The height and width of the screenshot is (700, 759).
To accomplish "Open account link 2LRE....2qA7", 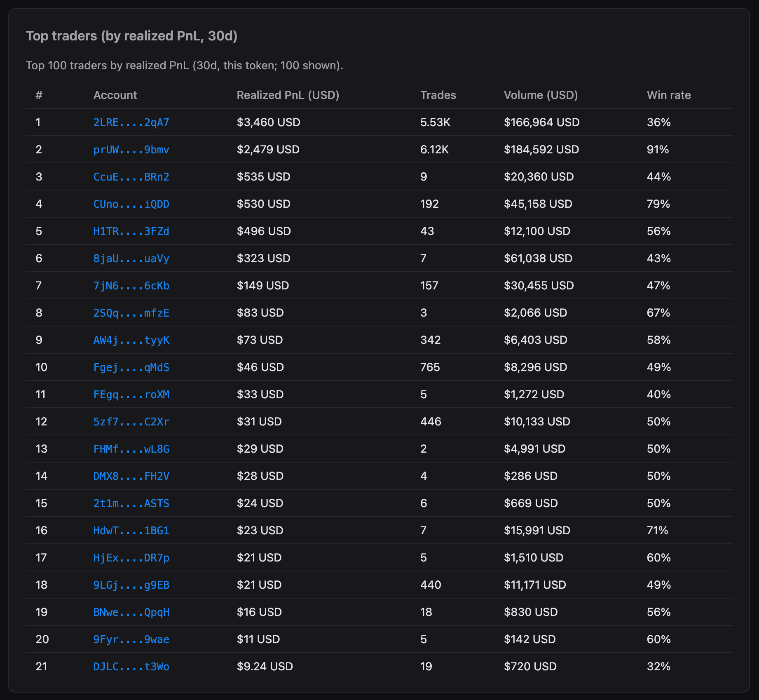I will pos(131,122).
